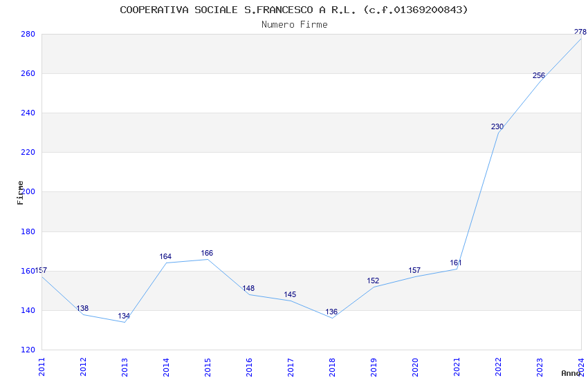588x380 pixels.
Task: Select the 166 data label
Action: tap(207, 253)
